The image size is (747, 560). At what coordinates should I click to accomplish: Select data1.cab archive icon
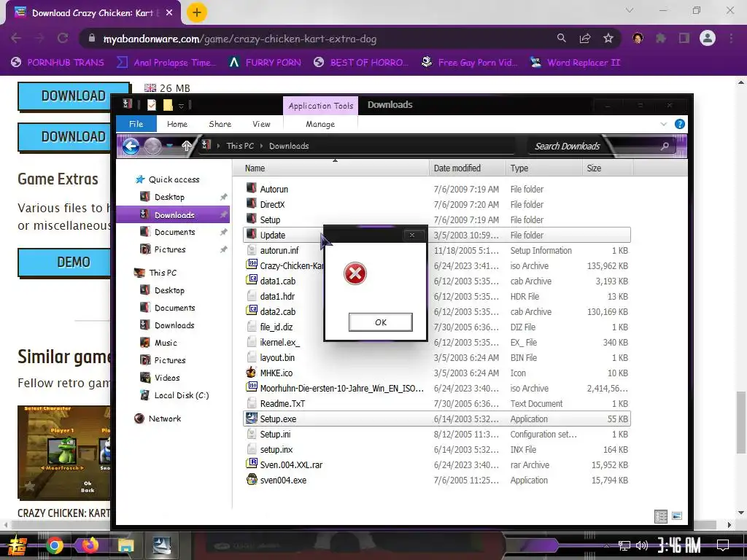pyautogui.click(x=252, y=281)
